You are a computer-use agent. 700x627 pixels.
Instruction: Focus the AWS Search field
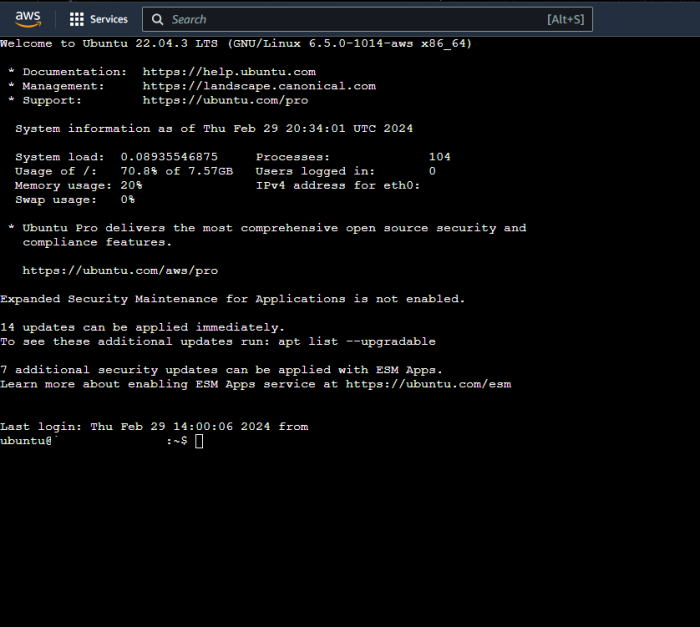click(367, 19)
